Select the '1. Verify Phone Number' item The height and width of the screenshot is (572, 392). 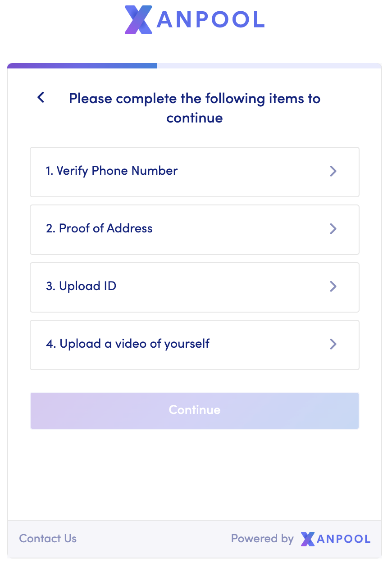click(x=112, y=171)
